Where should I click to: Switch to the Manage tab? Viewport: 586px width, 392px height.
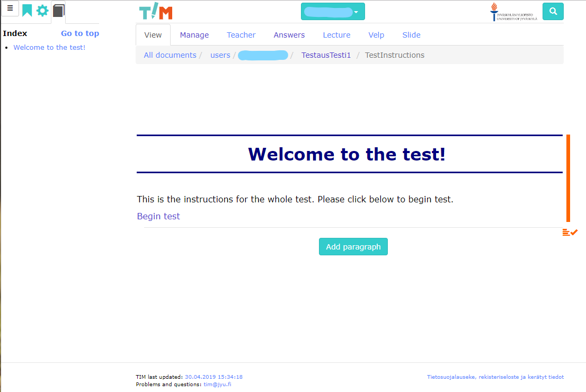(x=194, y=34)
